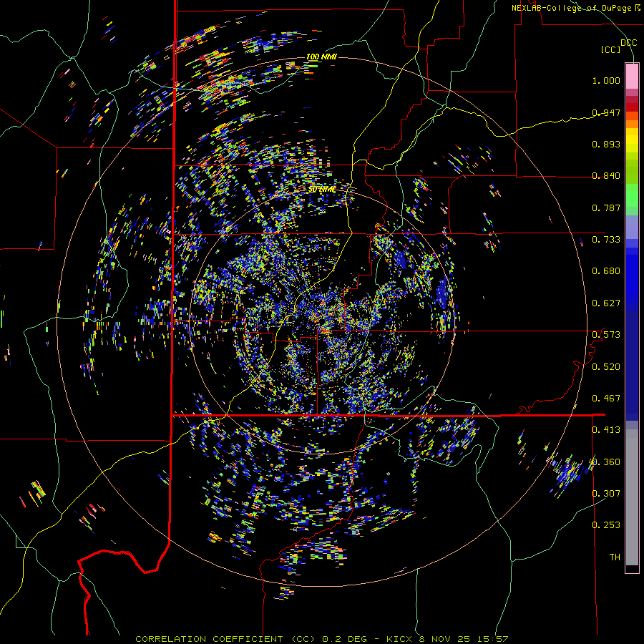The width and height of the screenshot is (644, 644).
Task: Click the 0.413 color scale label
Action: (606, 430)
